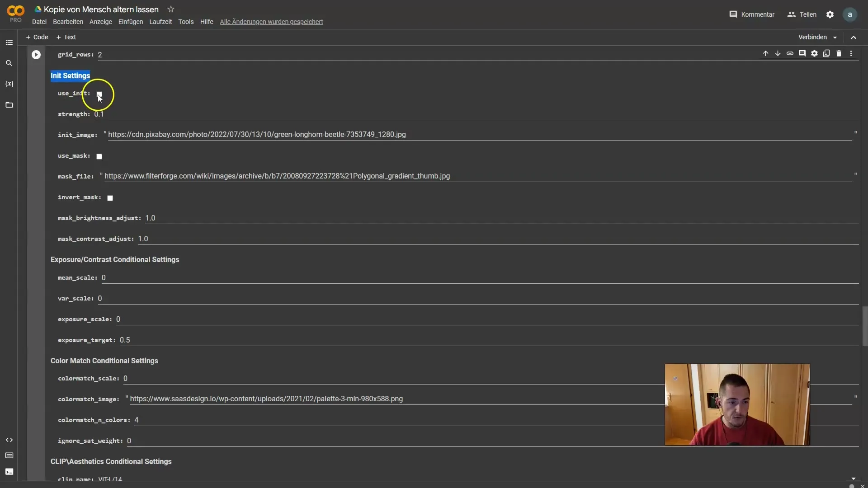The width and height of the screenshot is (868, 488).
Task: Open the Einfügen menu
Action: click(131, 22)
